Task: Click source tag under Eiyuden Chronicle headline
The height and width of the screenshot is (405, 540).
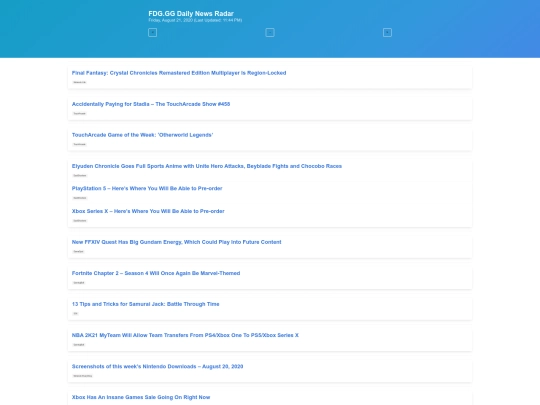Action: pyautogui.click(x=80, y=176)
